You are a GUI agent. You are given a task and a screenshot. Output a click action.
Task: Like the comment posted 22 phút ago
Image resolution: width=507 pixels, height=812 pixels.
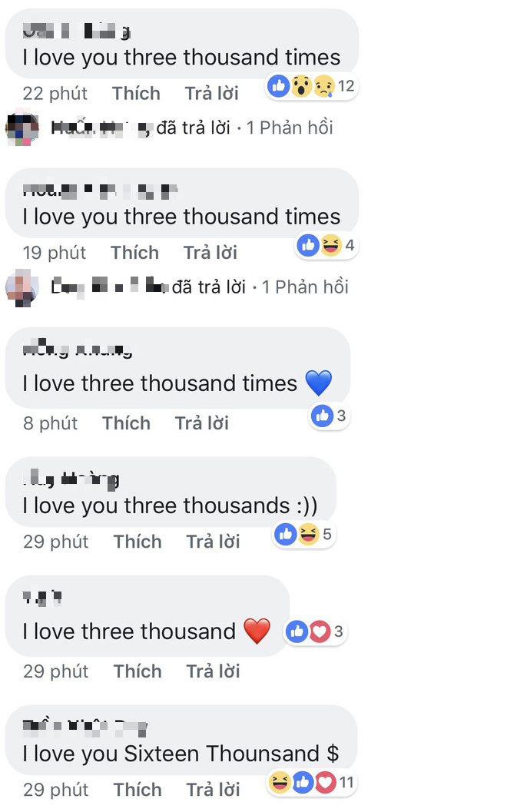tap(136, 94)
